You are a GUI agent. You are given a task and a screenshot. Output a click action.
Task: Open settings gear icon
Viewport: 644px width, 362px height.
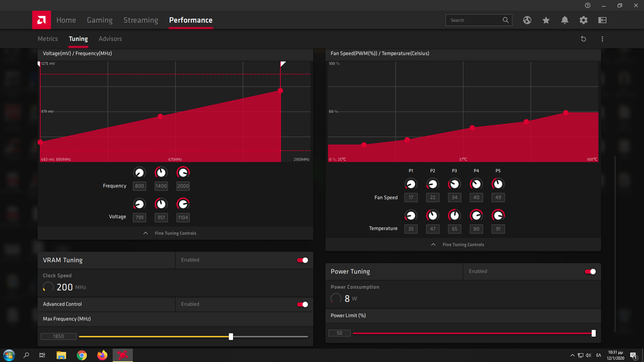click(583, 20)
